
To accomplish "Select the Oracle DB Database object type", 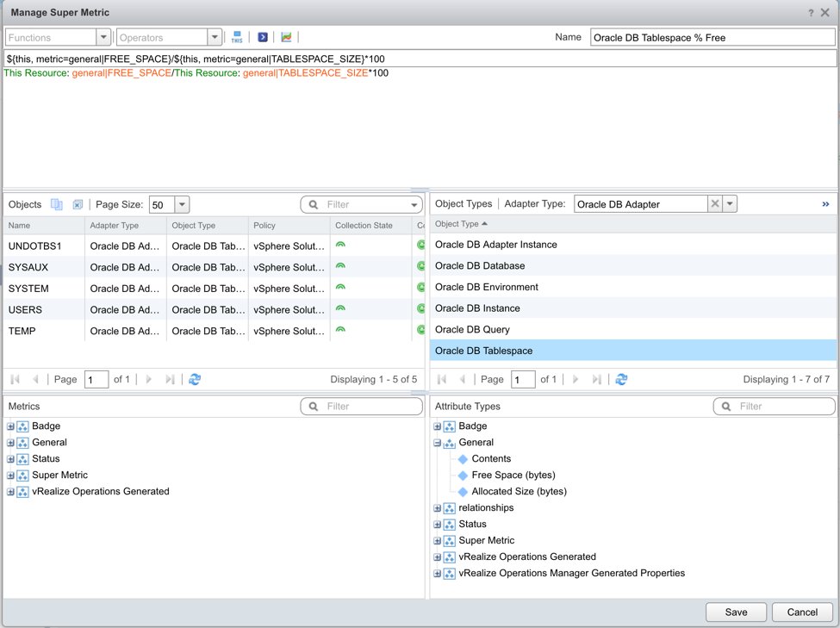I will [x=633, y=266].
